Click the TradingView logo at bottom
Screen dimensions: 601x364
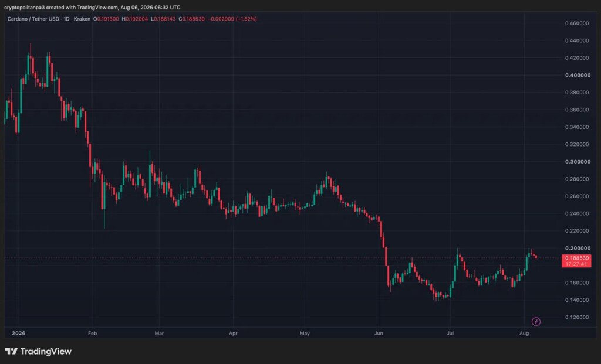pyautogui.click(x=38, y=351)
